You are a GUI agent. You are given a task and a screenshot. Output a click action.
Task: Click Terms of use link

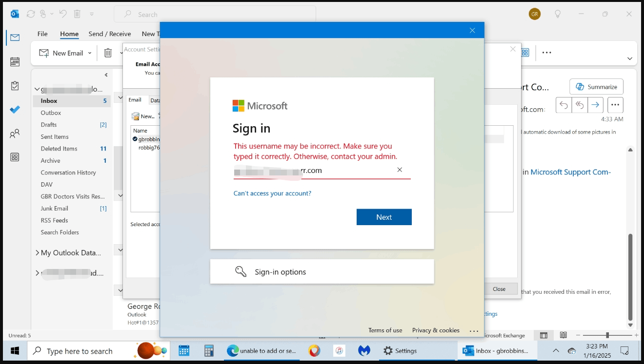[x=385, y=330]
